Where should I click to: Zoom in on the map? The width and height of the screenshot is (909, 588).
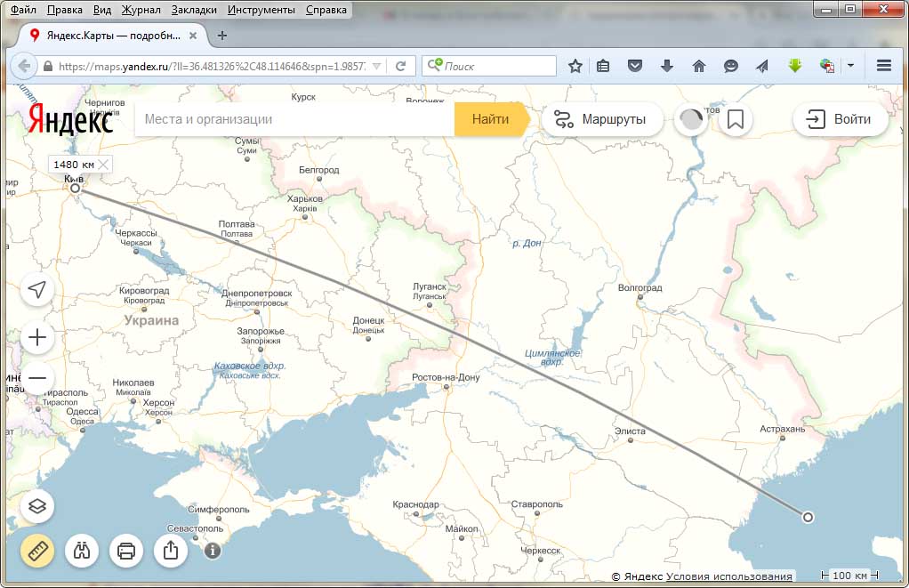click(36, 337)
